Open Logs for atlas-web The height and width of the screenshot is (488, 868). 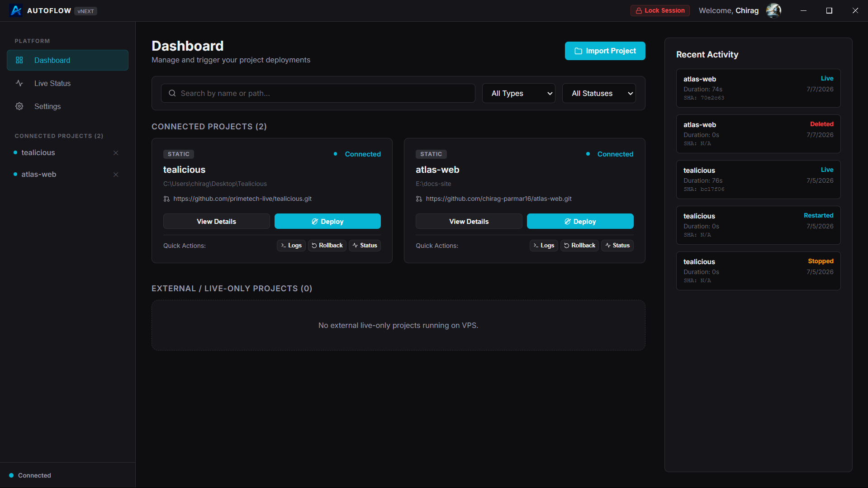click(x=544, y=246)
